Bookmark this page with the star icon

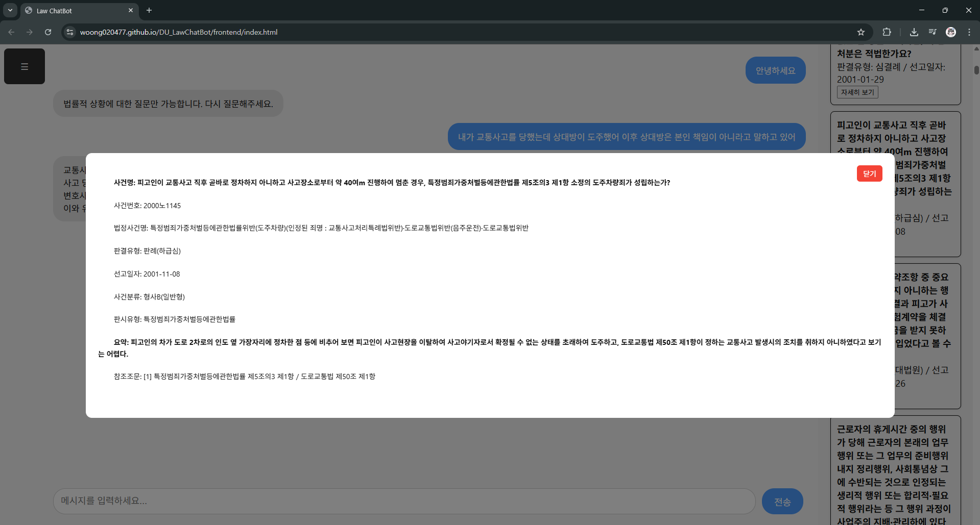coord(862,32)
